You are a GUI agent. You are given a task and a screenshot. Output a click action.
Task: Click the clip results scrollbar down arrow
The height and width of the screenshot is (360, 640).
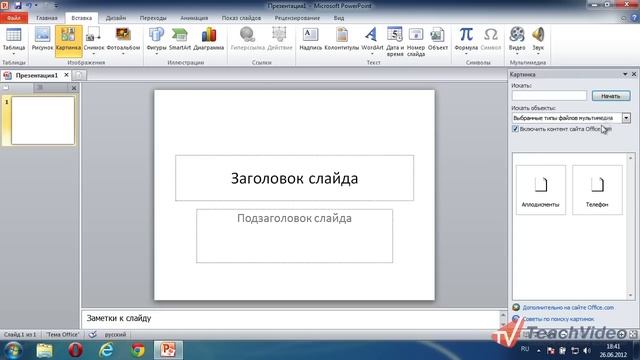631,295
